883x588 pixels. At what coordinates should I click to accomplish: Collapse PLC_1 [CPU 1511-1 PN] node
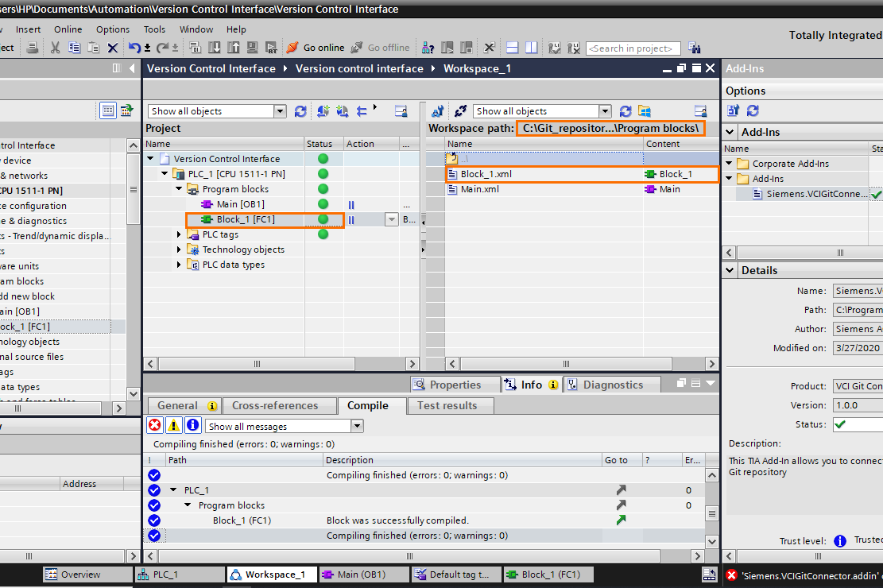coord(165,174)
